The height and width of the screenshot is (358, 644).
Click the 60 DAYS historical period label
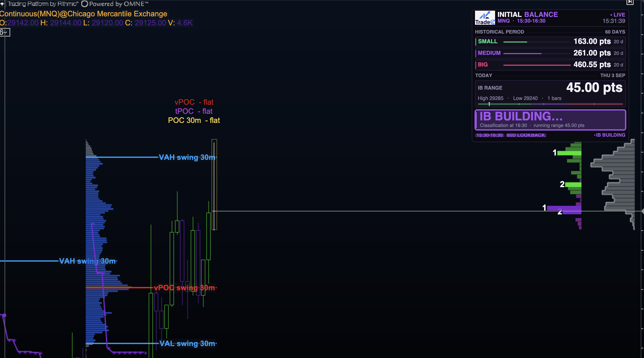pyautogui.click(x=615, y=32)
